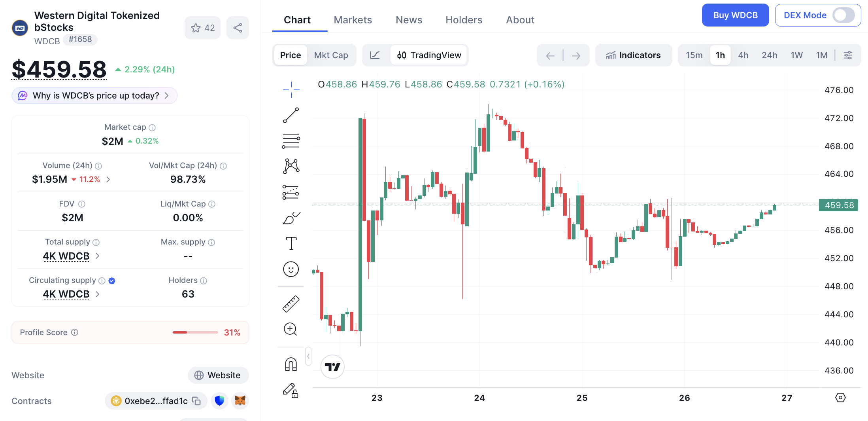Click the share icon near the title
Image resolution: width=868 pixels, height=421 pixels.
point(238,28)
